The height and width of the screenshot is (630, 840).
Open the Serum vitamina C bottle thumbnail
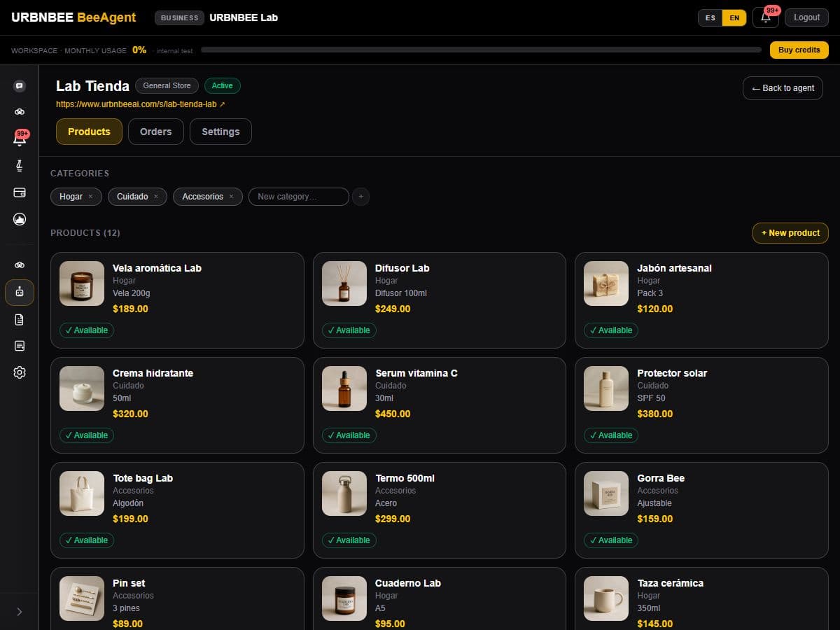pyautogui.click(x=344, y=388)
